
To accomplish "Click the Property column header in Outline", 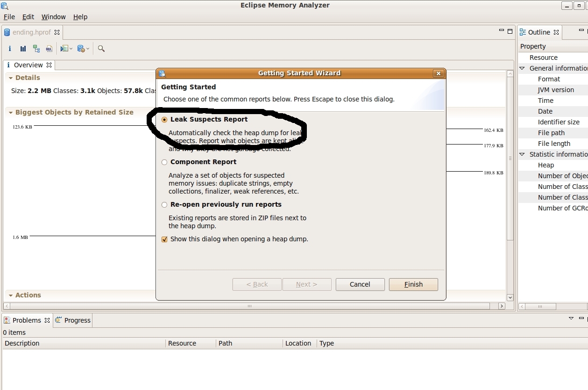I will coord(553,46).
